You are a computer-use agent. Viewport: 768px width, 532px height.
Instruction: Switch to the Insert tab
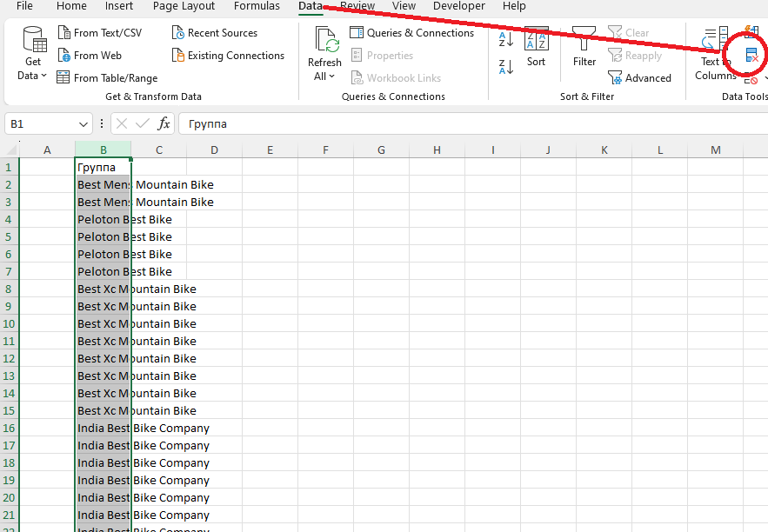119,6
